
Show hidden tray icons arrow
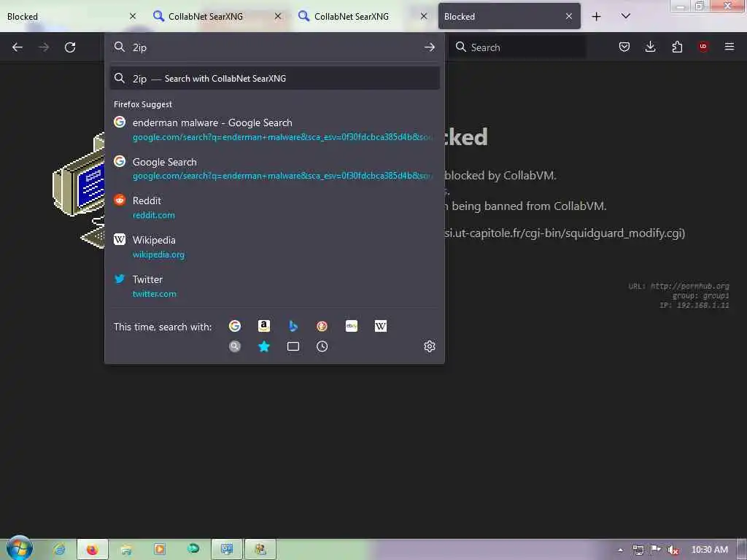pos(620,550)
